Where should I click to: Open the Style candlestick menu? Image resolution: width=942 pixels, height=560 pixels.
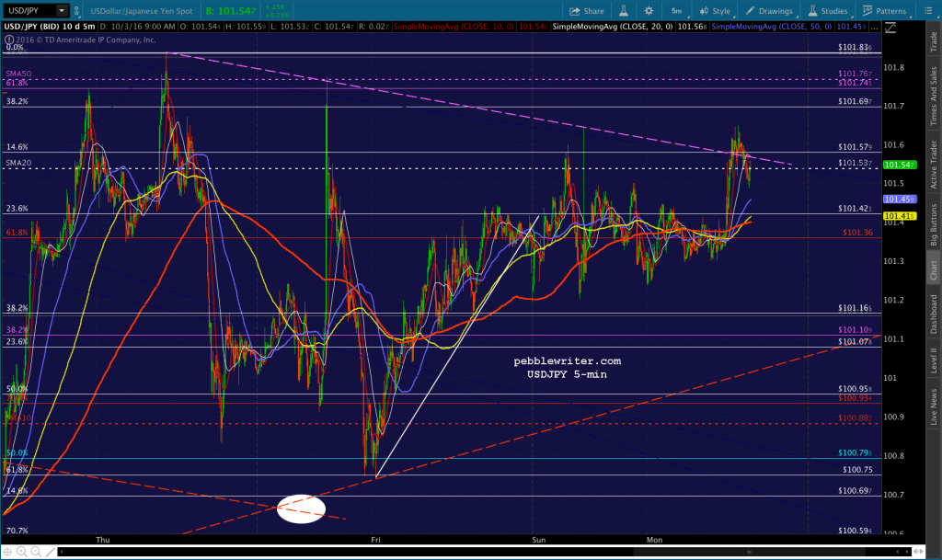click(715, 11)
